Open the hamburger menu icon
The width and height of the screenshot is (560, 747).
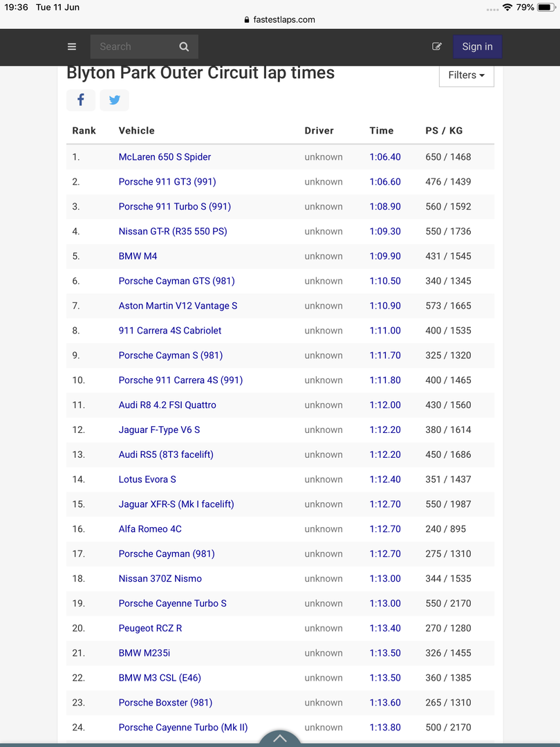[72, 47]
